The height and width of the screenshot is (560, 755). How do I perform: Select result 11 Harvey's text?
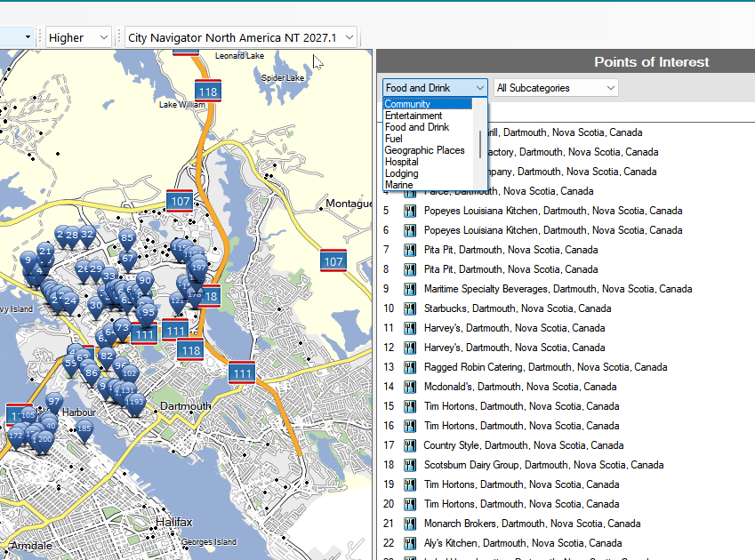point(514,328)
